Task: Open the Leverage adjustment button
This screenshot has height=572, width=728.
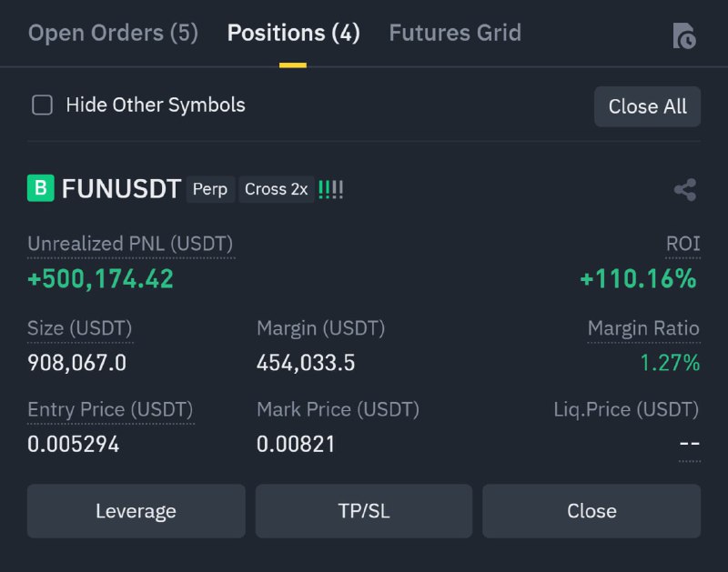Action: 136,511
